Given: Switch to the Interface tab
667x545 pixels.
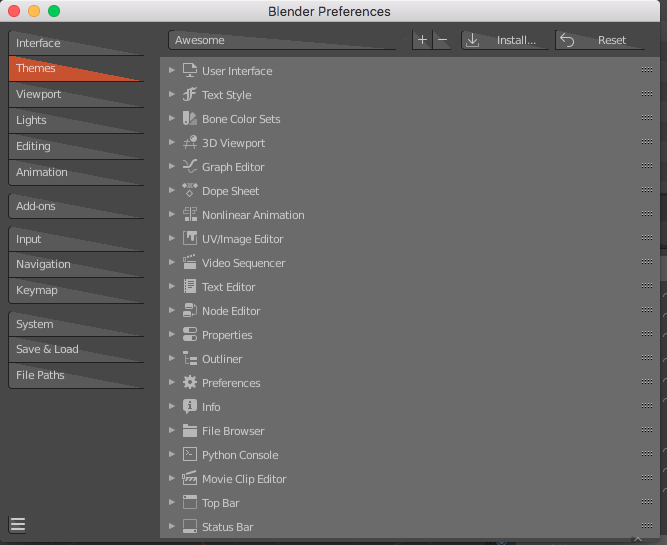Looking at the screenshot, I should click(x=76, y=43).
